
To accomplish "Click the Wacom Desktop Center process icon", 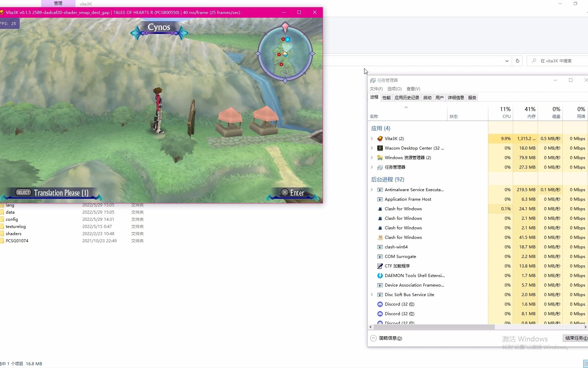I will pos(380,148).
